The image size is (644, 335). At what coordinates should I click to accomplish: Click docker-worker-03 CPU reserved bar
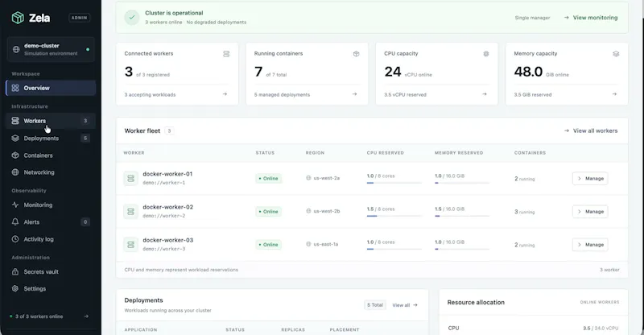(x=394, y=249)
